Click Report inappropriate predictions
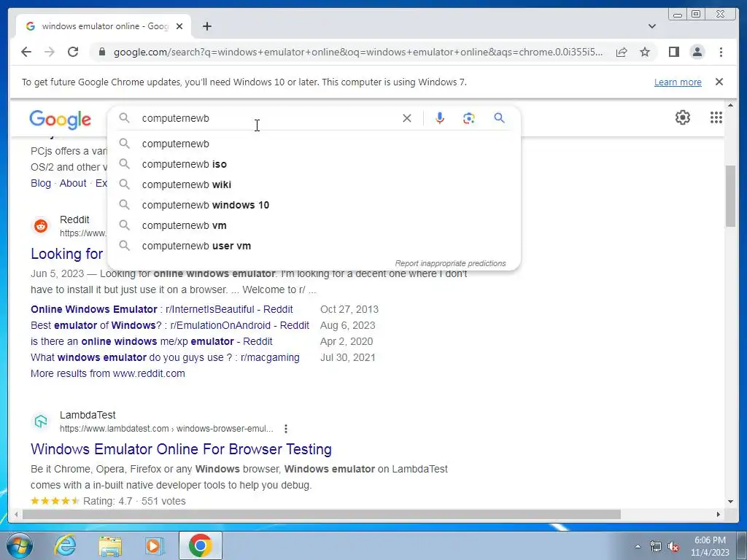This screenshot has height=560, width=747. (450, 263)
